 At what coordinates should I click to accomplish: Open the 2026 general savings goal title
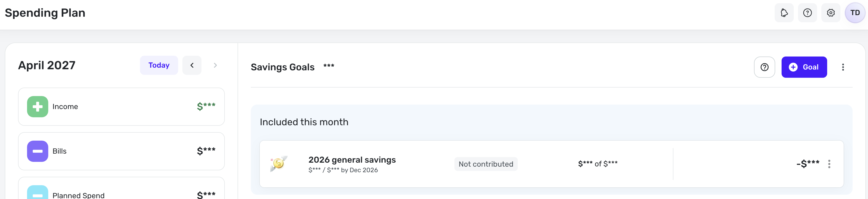pos(352,160)
